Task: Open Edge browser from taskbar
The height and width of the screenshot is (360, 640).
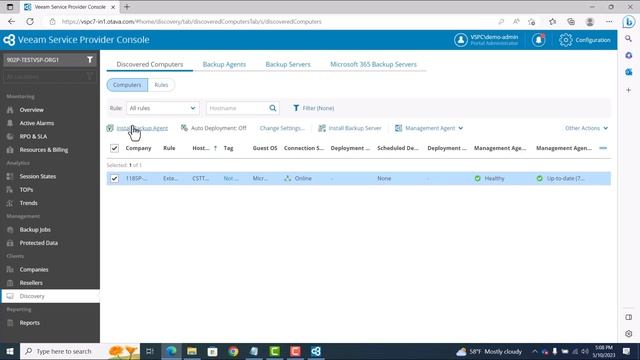Action: pos(171,351)
